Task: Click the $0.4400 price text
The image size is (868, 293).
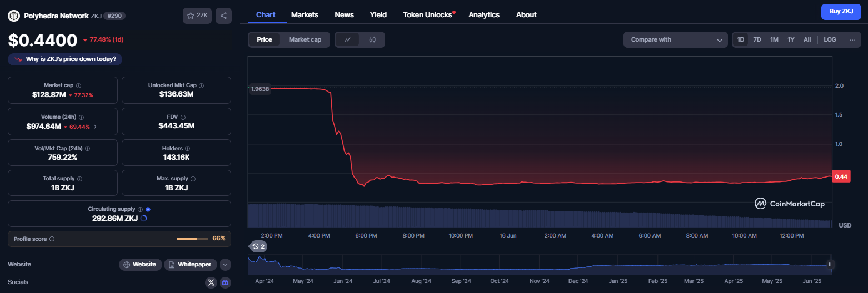Action: click(43, 40)
